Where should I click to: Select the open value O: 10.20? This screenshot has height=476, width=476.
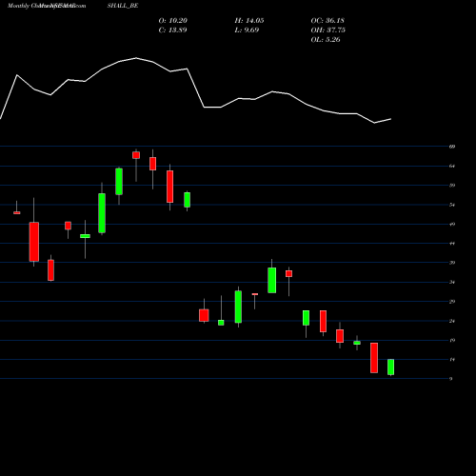click(173, 21)
